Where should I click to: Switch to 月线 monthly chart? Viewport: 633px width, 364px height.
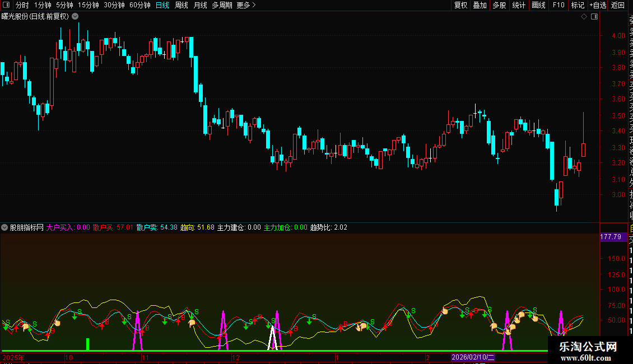pyautogui.click(x=200, y=5)
